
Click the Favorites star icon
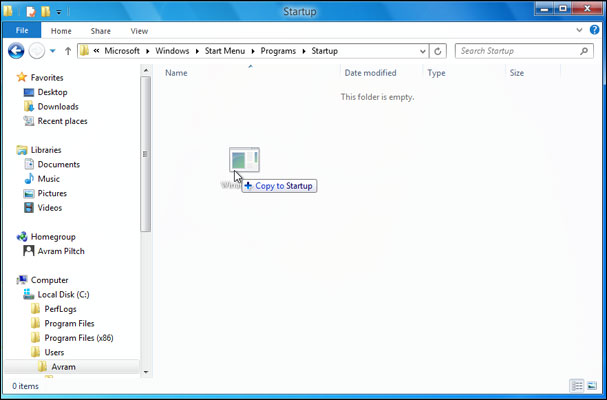[x=22, y=77]
